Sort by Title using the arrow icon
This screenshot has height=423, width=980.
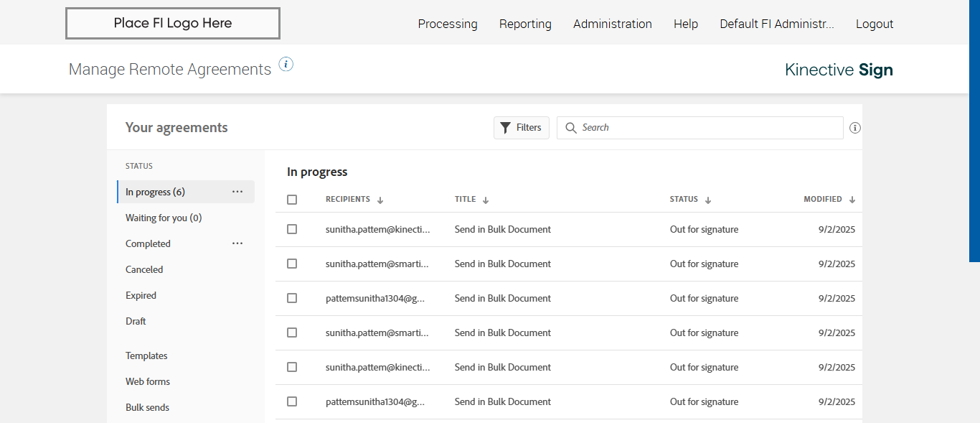point(486,200)
